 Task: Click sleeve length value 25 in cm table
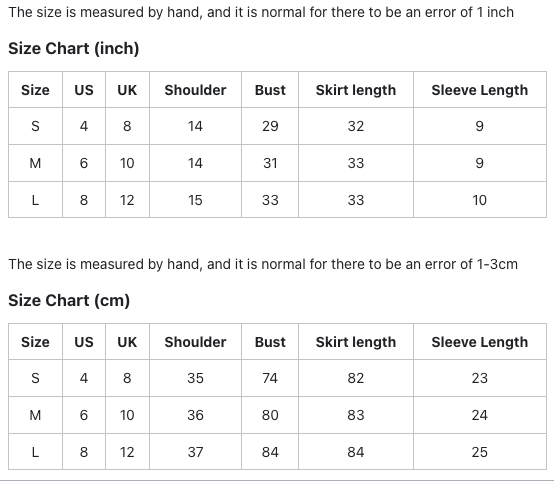click(480, 452)
